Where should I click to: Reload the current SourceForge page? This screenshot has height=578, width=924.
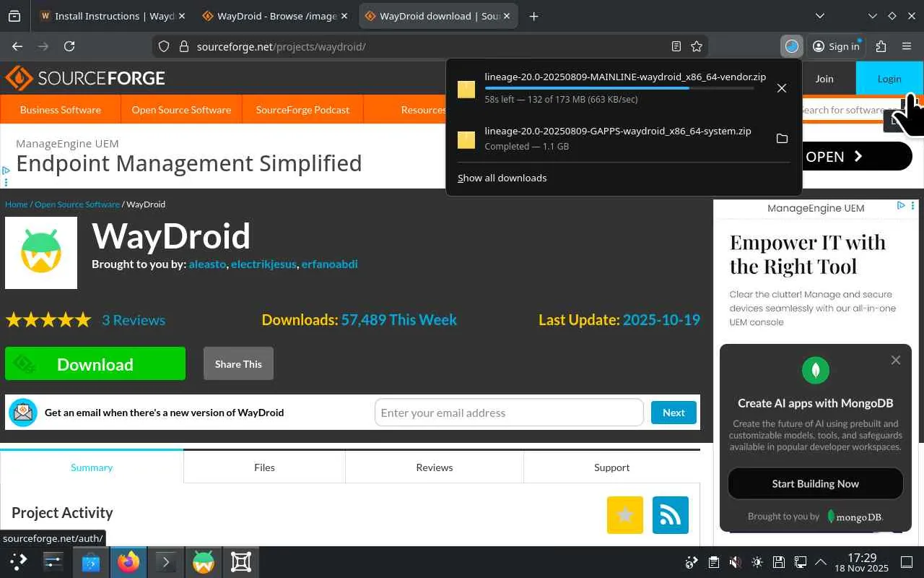pyautogui.click(x=69, y=46)
